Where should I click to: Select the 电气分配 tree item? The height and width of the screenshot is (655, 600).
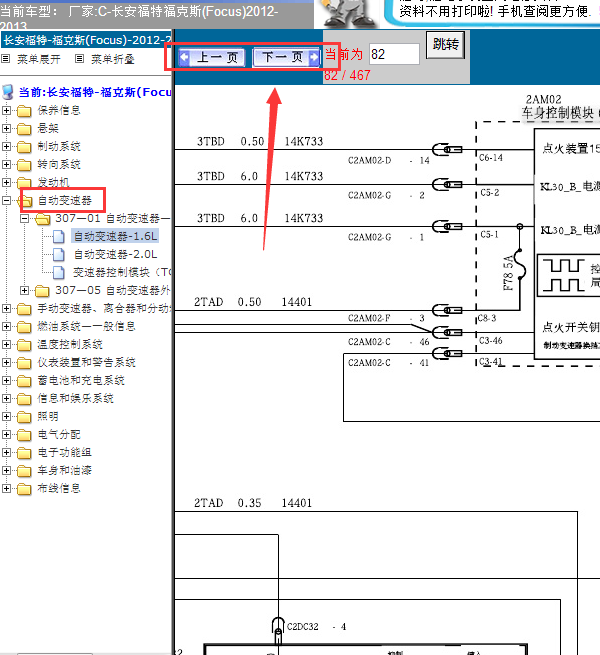pyautogui.click(x=59, y=434)
